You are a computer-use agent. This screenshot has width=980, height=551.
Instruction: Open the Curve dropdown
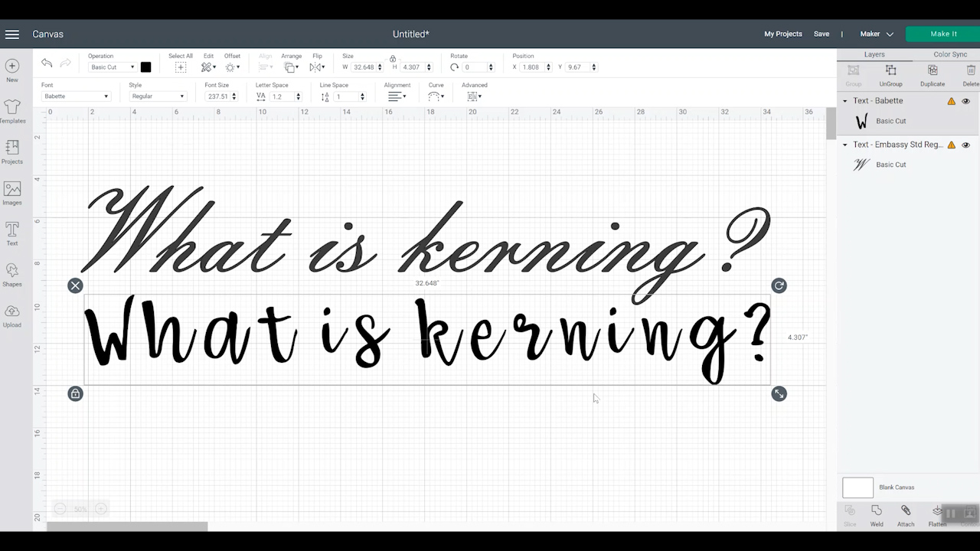coord(436,96)
